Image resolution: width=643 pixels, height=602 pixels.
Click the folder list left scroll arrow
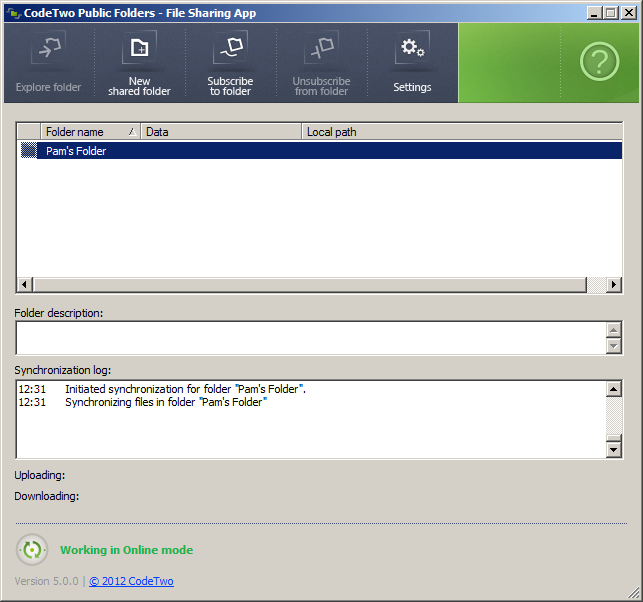click(x=25, y=284)
